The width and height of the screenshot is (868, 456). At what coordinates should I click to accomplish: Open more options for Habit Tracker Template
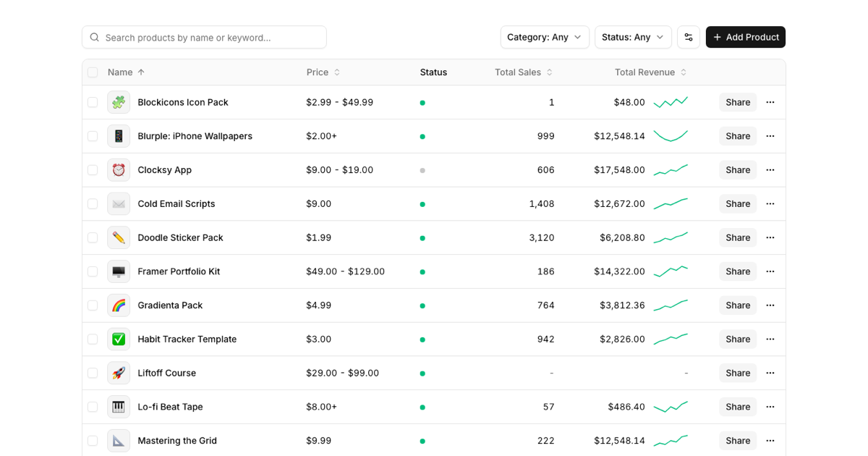coord(770,339)
